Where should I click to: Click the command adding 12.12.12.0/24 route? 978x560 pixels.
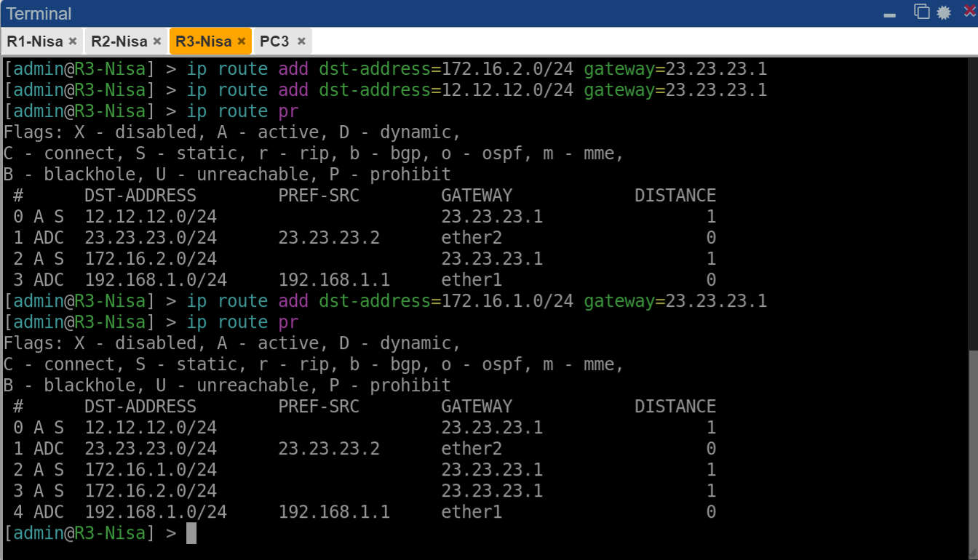[x=477, y=90]
